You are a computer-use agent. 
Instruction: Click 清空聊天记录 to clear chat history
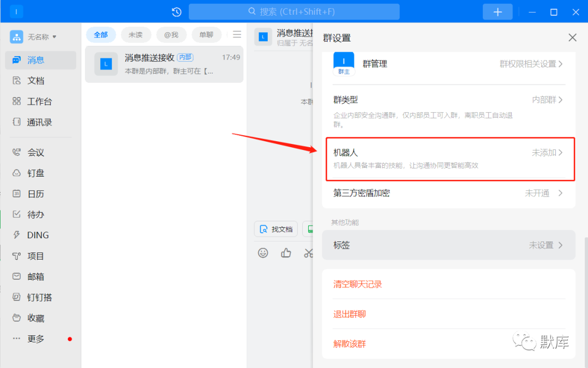coord(357,284)
